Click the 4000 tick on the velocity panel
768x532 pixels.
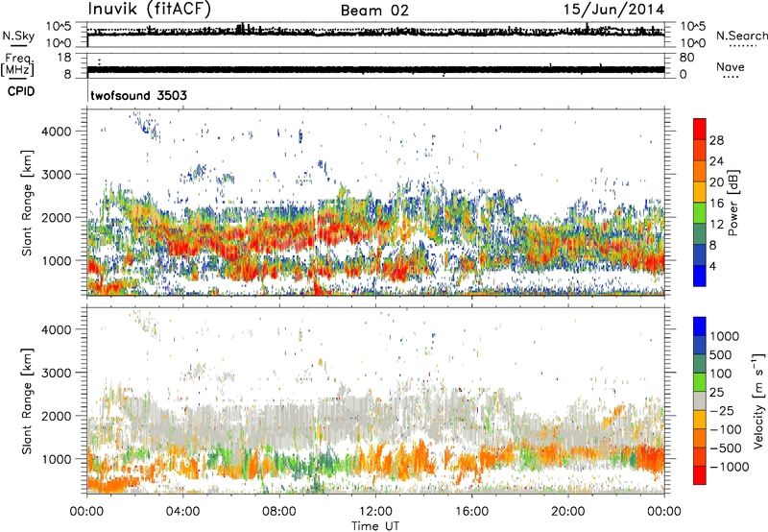[56, 329]
